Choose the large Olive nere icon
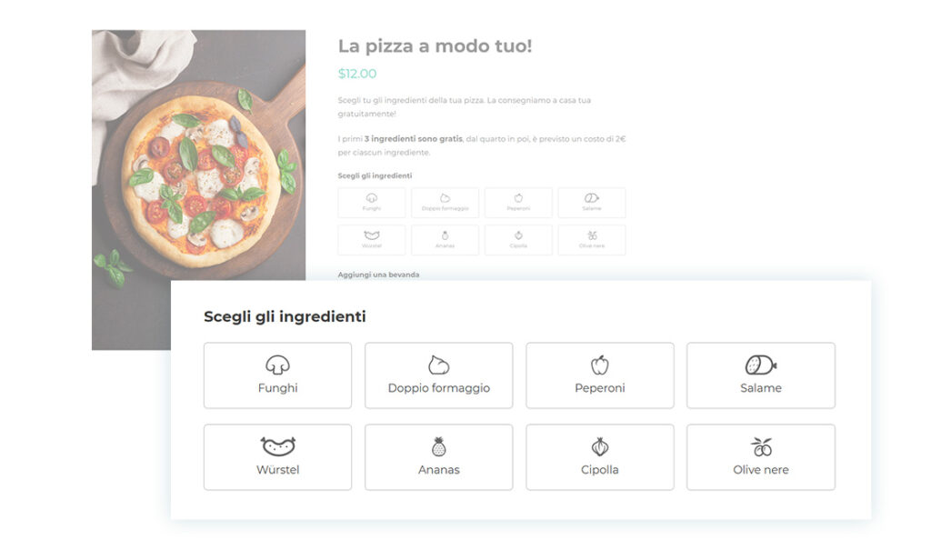The height and width of the screenshot is (560, 931). 761,446
